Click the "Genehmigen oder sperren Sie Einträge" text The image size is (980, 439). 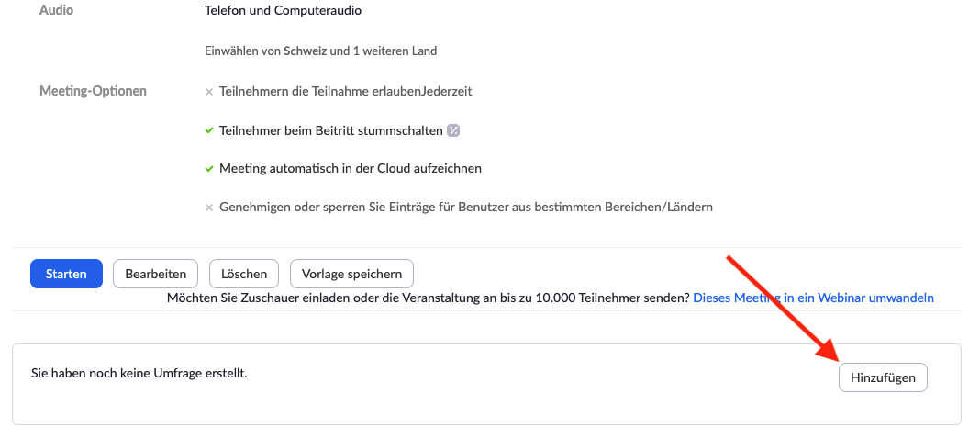click(465, 208)
